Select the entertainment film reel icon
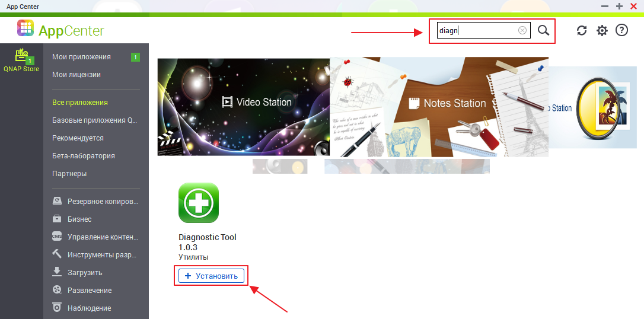The height and width of the screenshot is (319, 644). [x=57, y=290]
